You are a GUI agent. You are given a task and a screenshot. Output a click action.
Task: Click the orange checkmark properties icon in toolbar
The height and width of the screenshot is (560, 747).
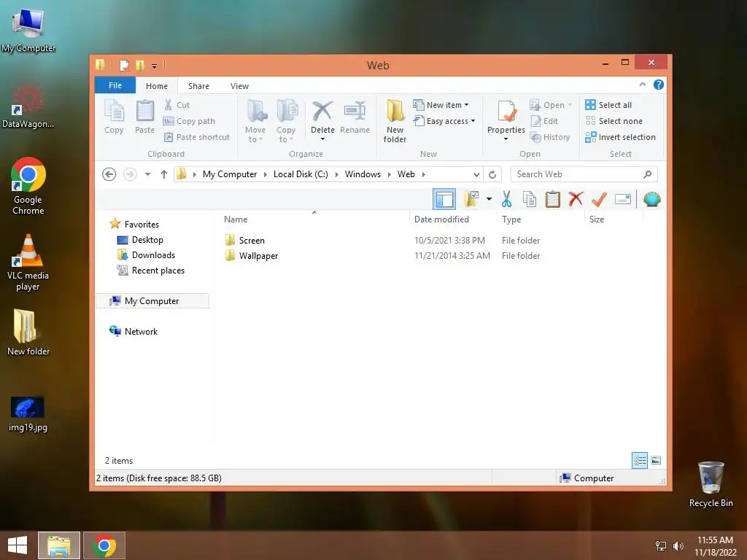pyautogui.click(x=599, y=199)
